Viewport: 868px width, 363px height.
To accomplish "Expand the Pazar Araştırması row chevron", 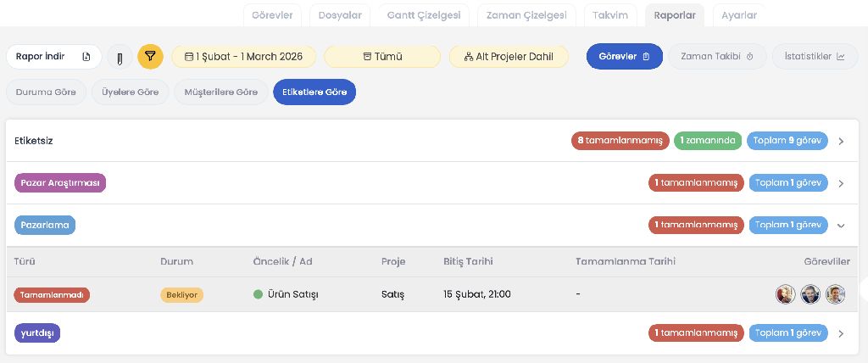I will (841, 183).
